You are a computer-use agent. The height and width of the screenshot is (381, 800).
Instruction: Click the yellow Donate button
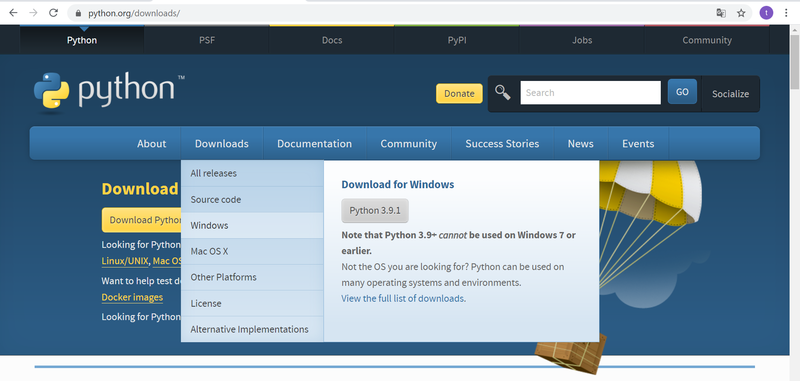point(459,93)
